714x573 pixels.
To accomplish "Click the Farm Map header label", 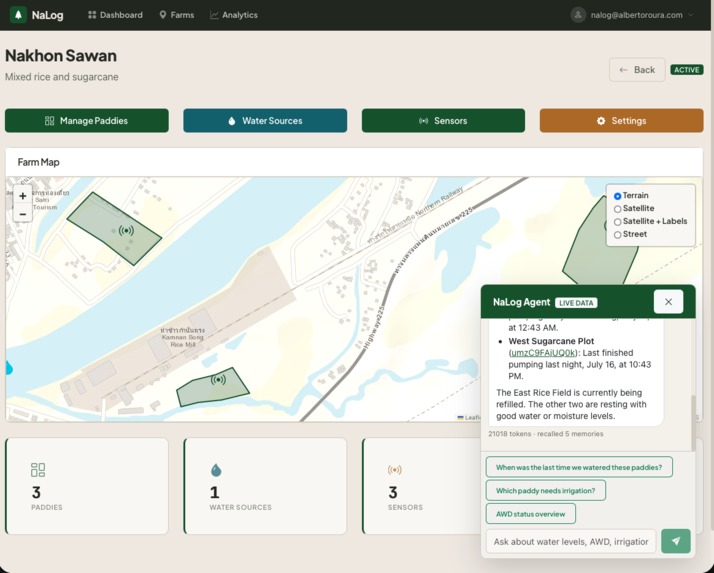I will click(38, 162).
